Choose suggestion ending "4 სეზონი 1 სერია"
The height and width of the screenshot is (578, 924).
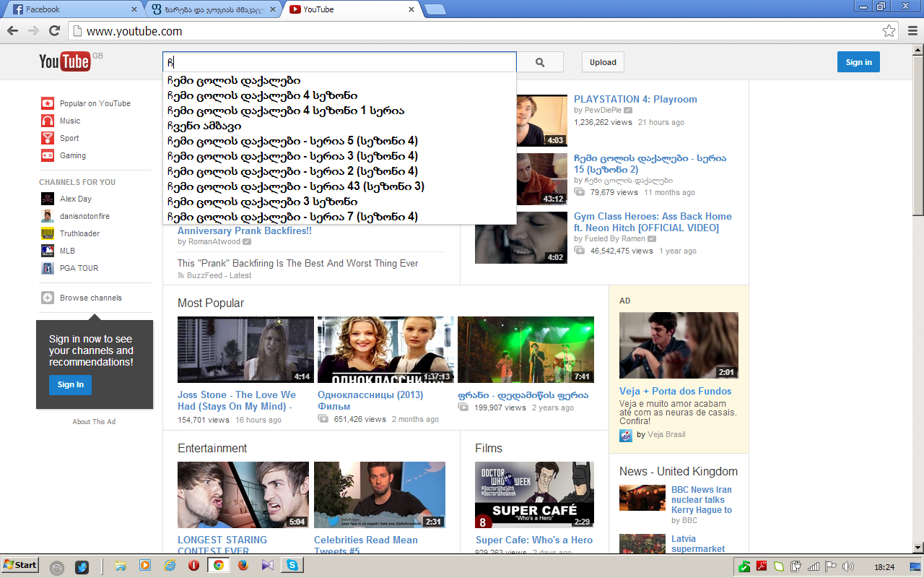tap(339, 111)
